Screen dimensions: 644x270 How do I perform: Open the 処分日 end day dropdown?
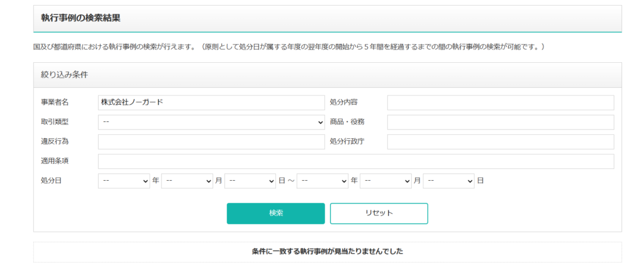(449, 181)
